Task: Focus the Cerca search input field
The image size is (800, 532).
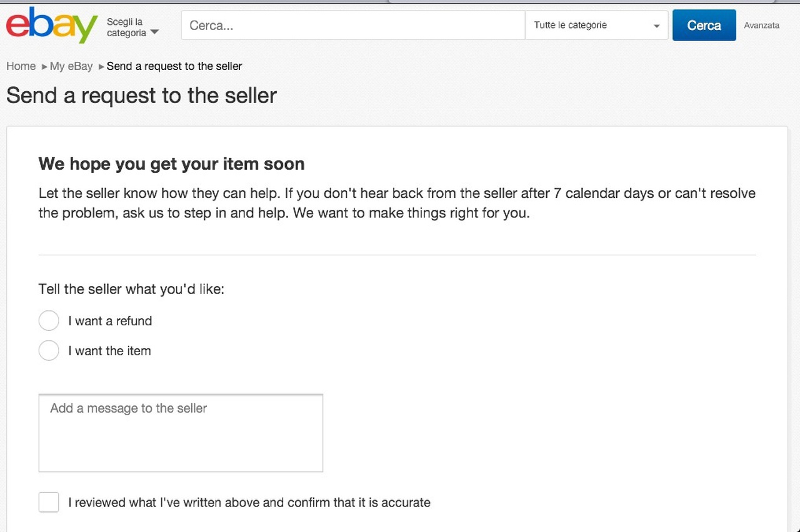Action: pos(353,26)
